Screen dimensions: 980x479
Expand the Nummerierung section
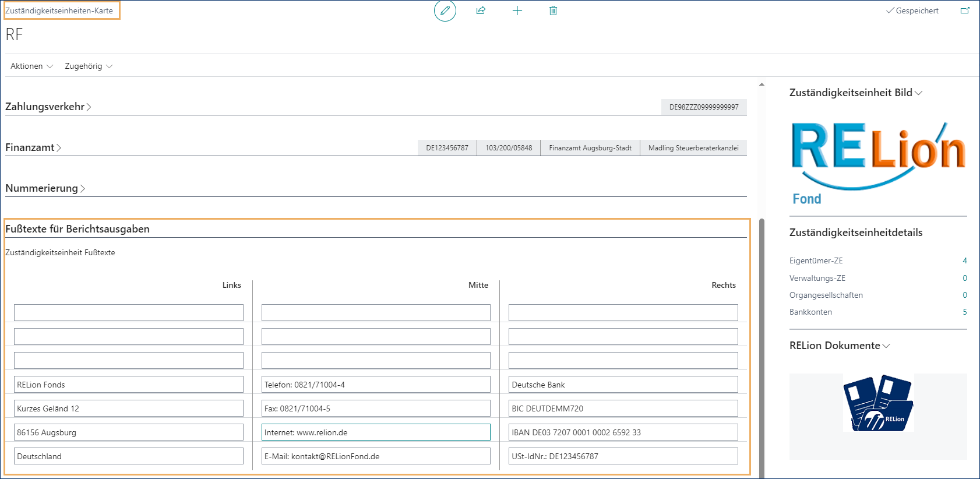coord(45,188)
